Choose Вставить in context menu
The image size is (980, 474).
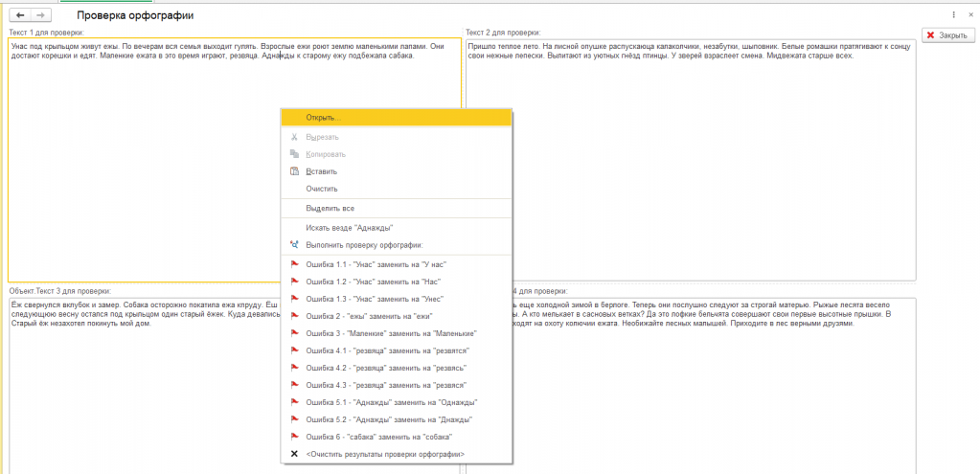coord(397,171)
